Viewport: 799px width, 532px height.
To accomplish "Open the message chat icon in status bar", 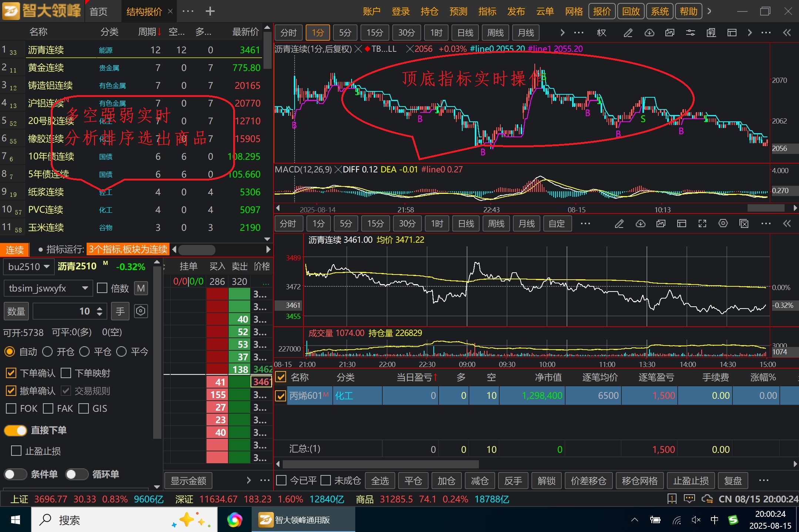I will pyautogui.click(x=689, y=499).
